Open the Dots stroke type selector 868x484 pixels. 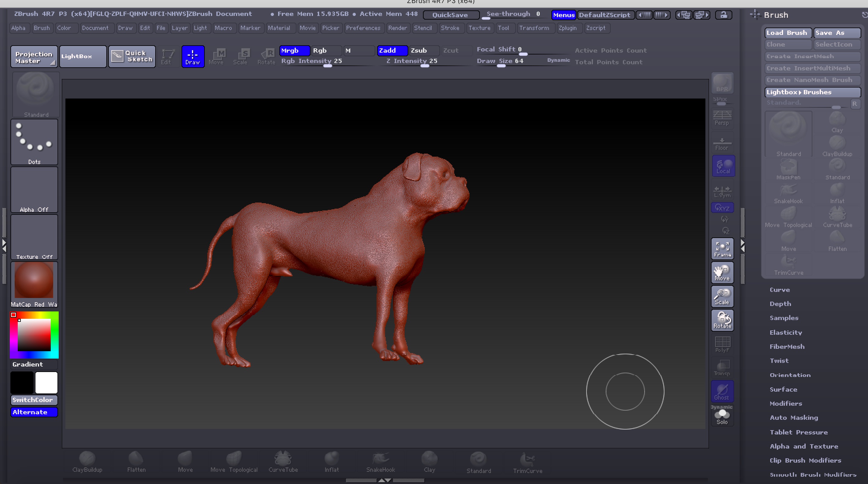[34, 142]
